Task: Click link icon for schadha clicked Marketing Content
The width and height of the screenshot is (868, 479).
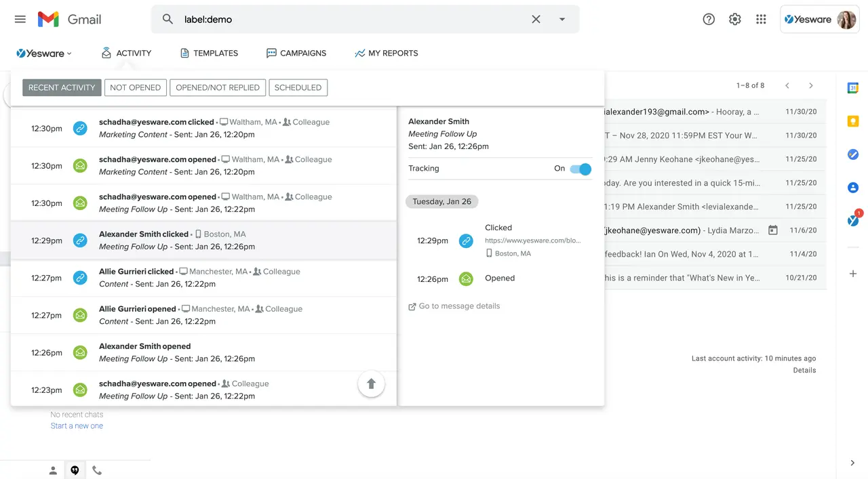Action: click(x=80, y=128)
